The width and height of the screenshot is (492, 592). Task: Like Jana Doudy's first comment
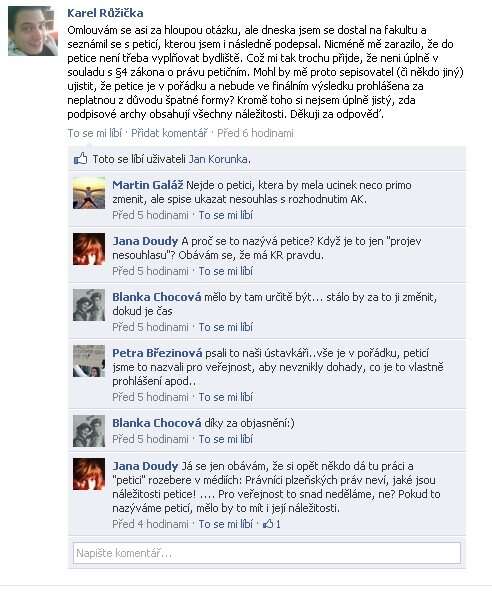[225, 271]
